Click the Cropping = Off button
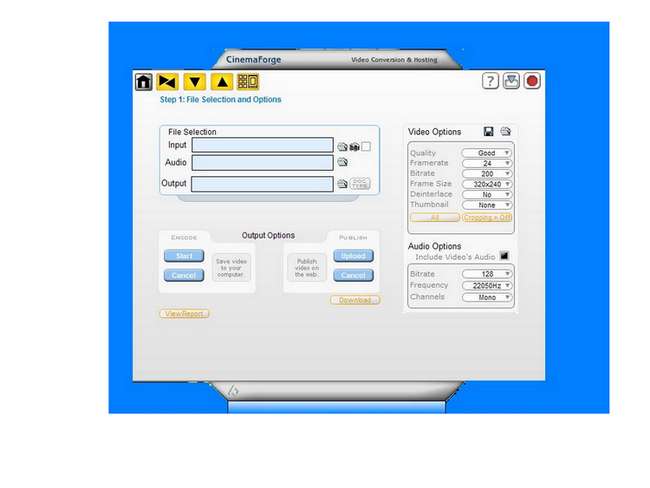Viewport: 650px width, 488px height. tap(487, 217)
